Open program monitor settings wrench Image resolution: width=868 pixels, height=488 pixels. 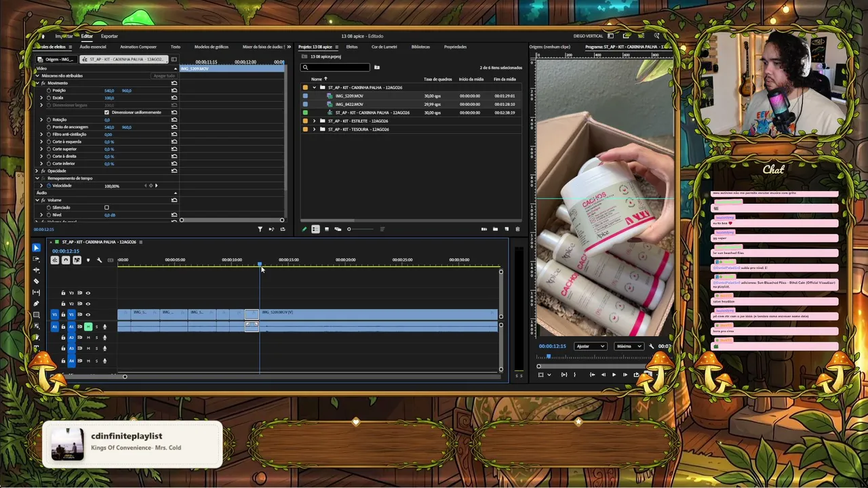652,346
